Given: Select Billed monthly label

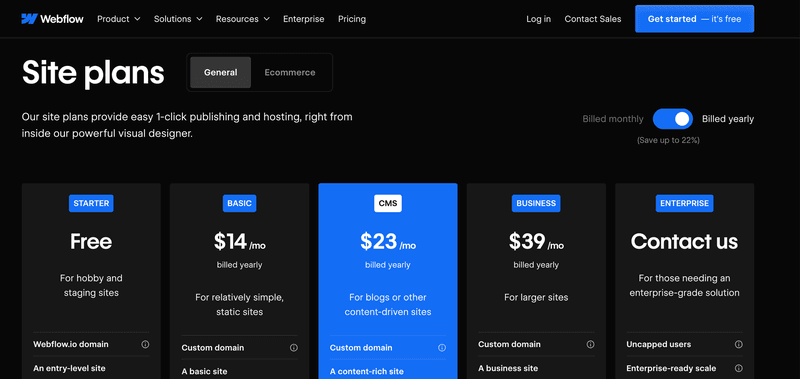Looking at the screenshot, I should tap(613, 119).
